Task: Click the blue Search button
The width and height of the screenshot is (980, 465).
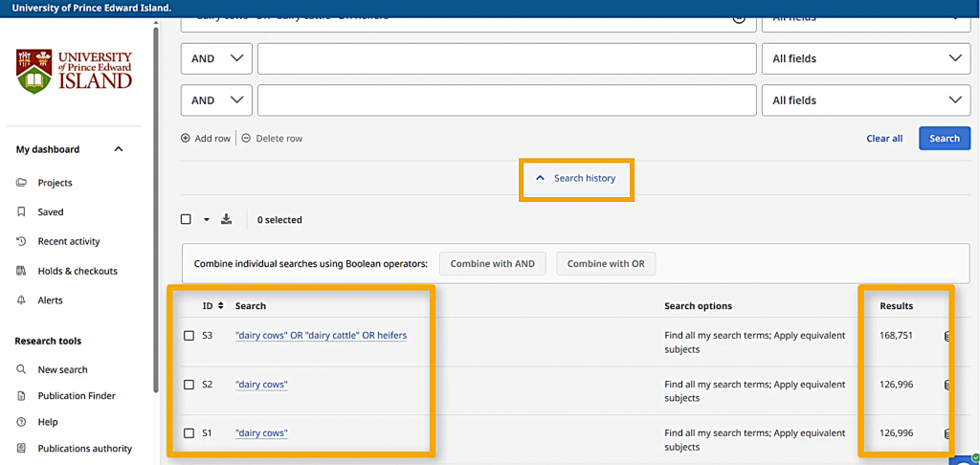Action: pyautogui.click(x=944, y=139)
